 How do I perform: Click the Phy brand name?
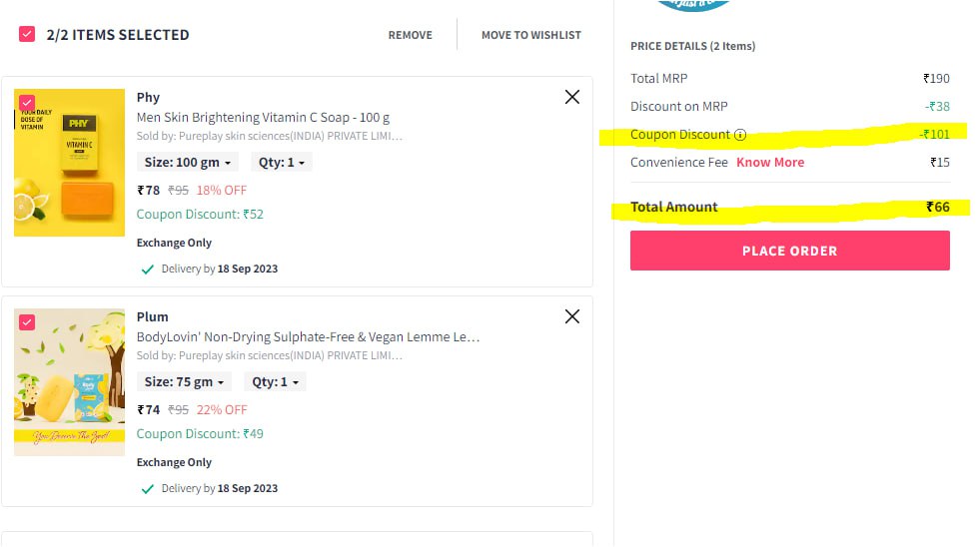point(148,98)
